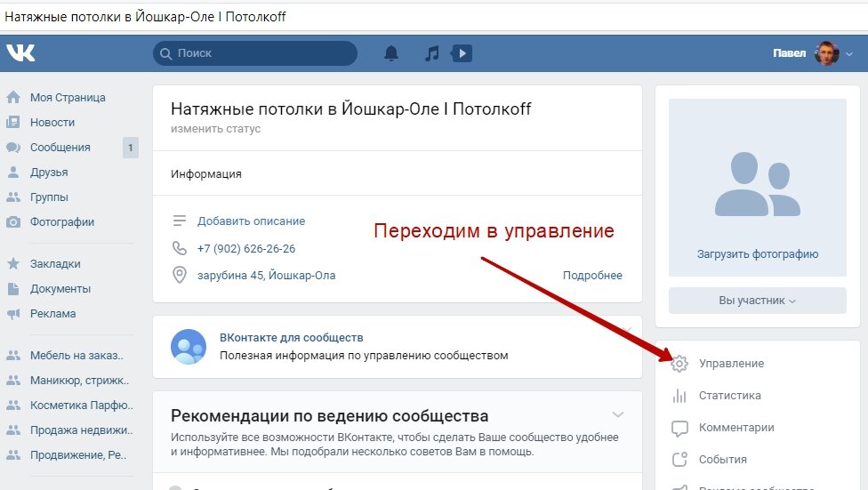Open Маникюр, стрижк.. group shortcut

79,381
